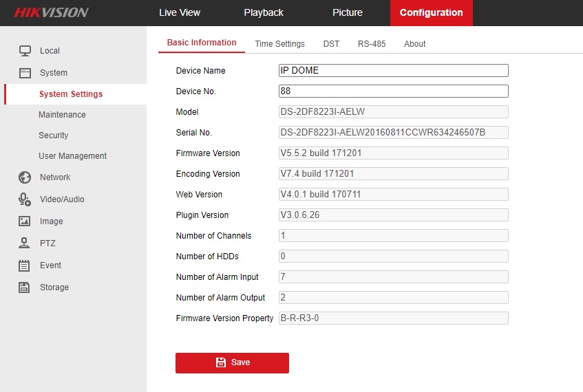Screen dimensions: 583x392
Task: Open Maintenance under System
Action: click(x=62, y=115)
